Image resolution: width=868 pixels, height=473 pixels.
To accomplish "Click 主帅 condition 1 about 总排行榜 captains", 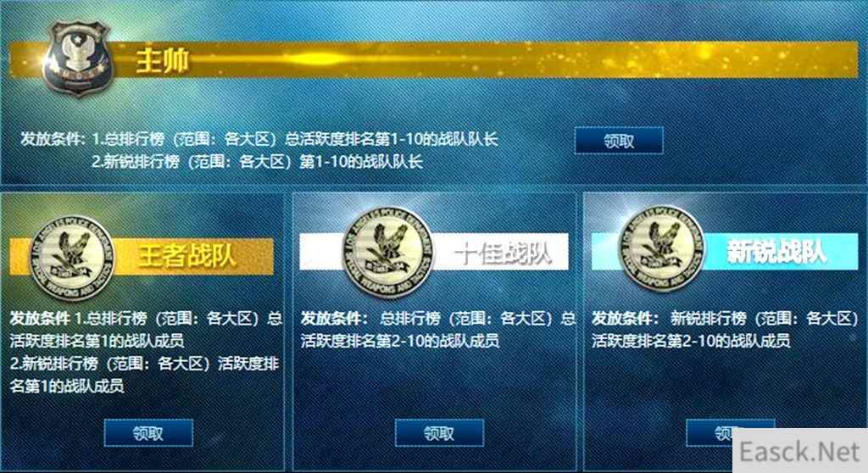I will point(296,138).
